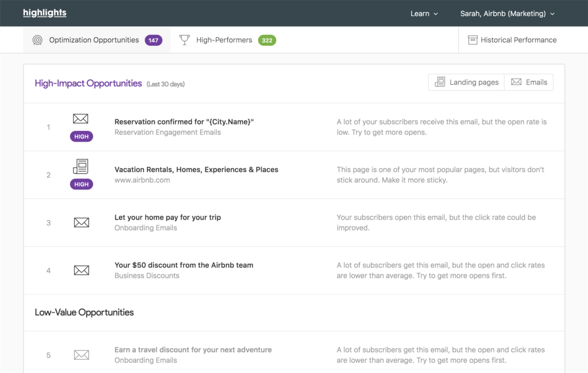The width and height of the screenshot is (588, 373).
Task: Click the trophy icon for High-Performers
Action: pos(184,40)
